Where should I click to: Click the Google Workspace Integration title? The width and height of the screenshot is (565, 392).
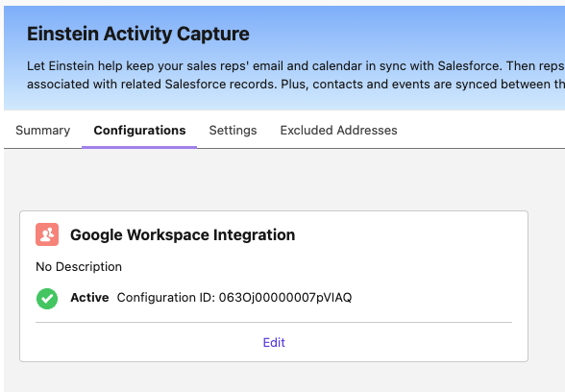(x=183, y=234)
